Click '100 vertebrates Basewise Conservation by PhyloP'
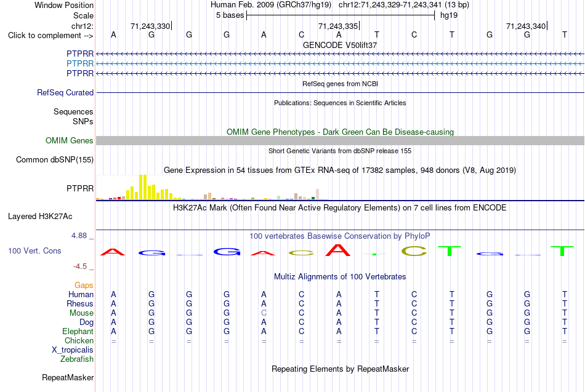Image resolution: width=585 pixels, height=392 pixels. tap(340, 236)
